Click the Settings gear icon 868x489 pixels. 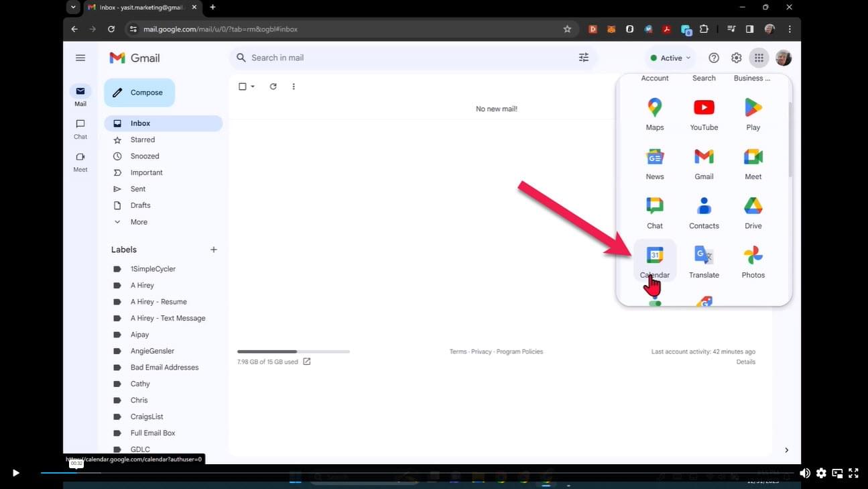pyautogui.click(x=736, y=58)
